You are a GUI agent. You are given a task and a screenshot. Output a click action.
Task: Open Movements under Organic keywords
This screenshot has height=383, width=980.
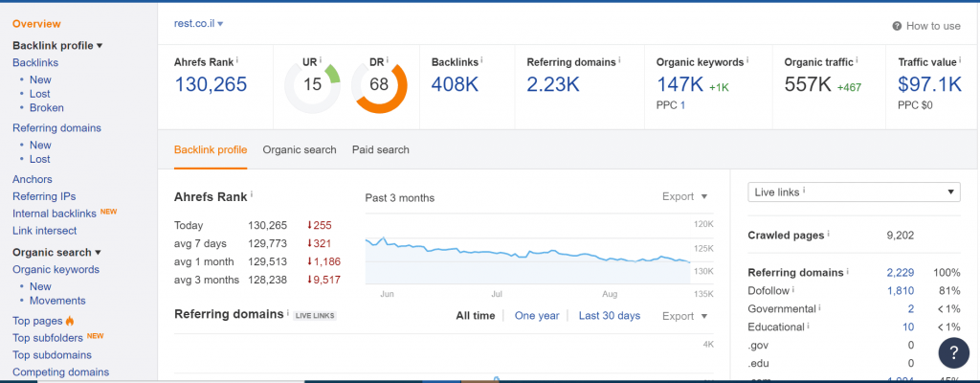(x=57, y=301)
